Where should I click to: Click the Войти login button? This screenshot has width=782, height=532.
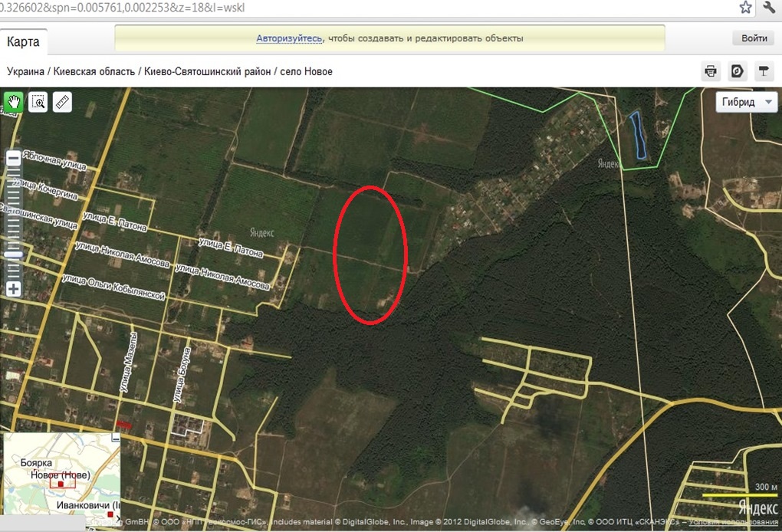(754, 38)
